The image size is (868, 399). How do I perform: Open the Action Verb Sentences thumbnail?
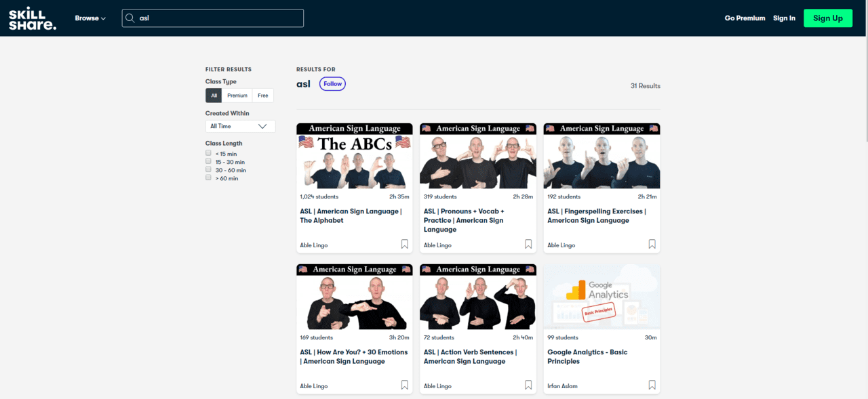(478, 297)
